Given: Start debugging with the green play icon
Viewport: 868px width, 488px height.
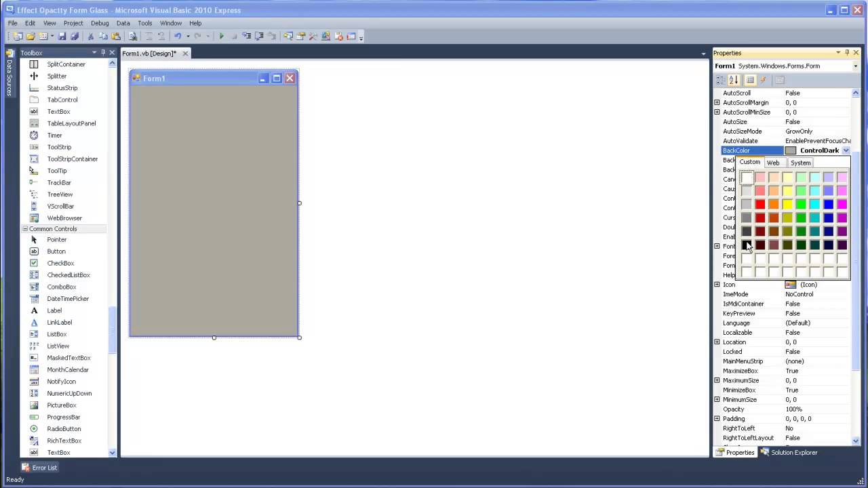Looking at the screenshot, I should point(221,36).
